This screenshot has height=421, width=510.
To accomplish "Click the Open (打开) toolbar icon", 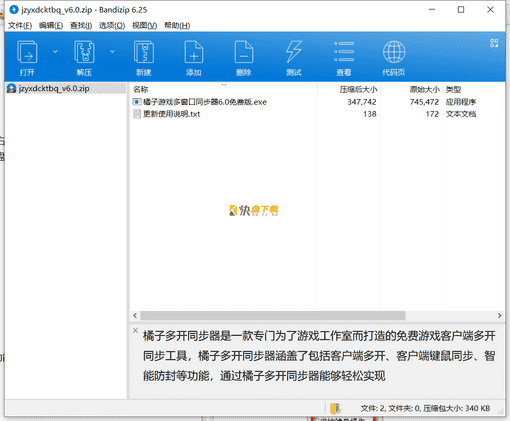I will pos(27,52).
